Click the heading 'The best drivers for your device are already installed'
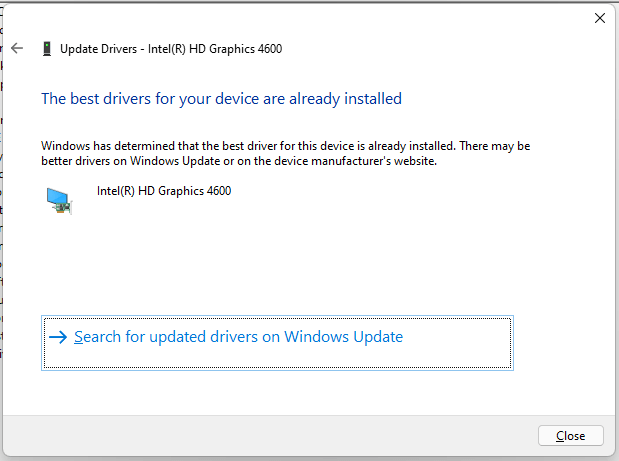 (221, 99)
